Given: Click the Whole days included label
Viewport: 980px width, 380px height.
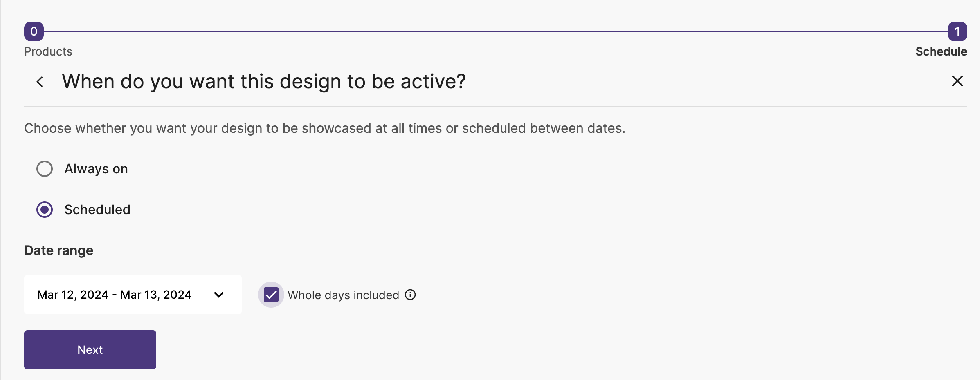Looking at the screenshot, I should coord(343,295).
